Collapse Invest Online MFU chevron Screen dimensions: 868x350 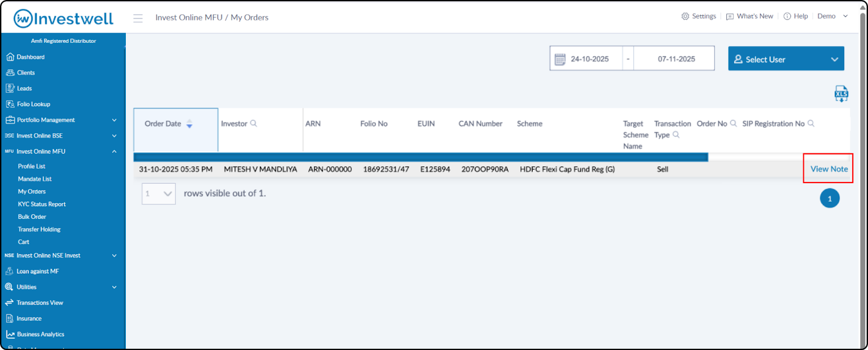(114, 152)
